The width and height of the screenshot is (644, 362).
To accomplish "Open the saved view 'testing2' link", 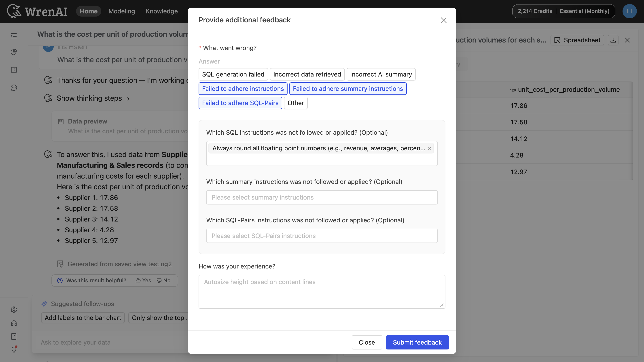I will tap(160, 264).
